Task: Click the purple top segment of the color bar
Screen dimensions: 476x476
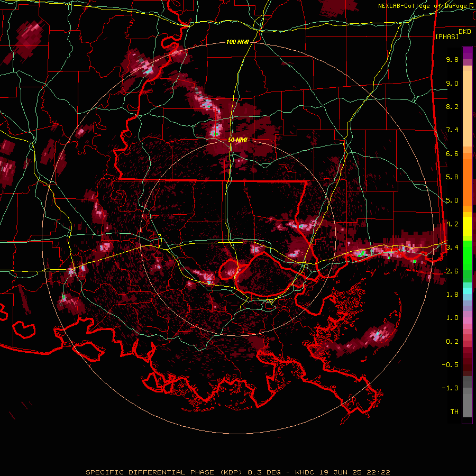Action: [467, 53]
